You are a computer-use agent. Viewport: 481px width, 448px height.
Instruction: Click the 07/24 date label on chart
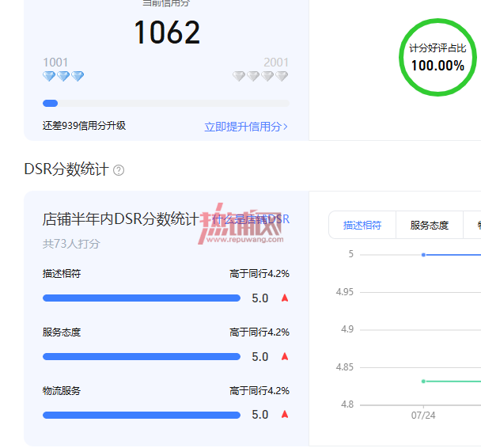[423, 416]
